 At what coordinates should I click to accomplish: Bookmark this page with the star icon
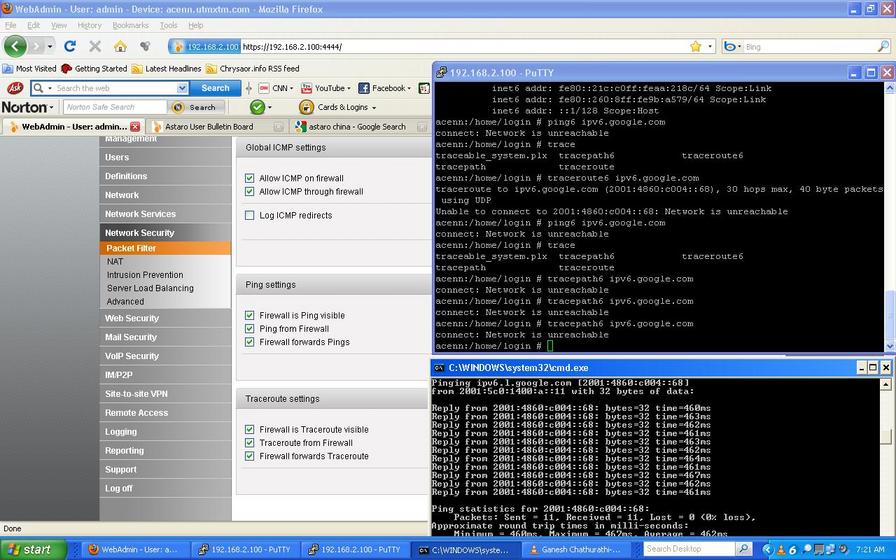point(695,46)
